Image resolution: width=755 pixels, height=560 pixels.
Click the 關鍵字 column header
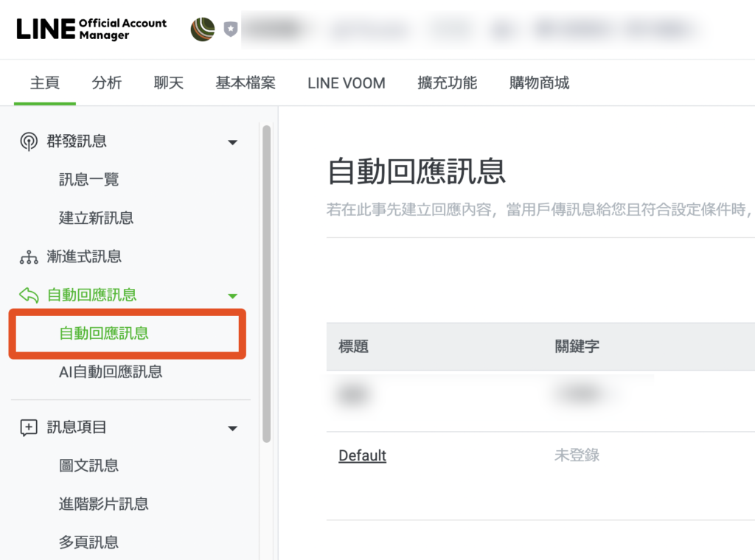tap(577, 346)
